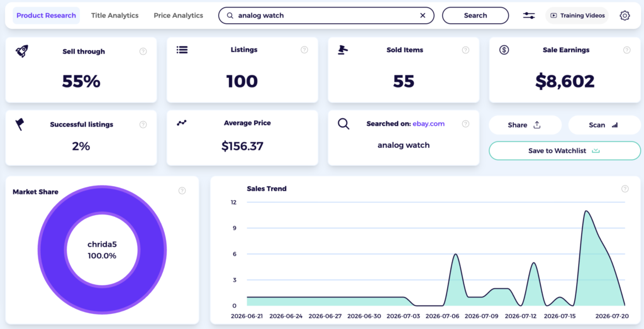644x329 pixels.
Task: Open help for Sell through card
Action: point(143,52)
